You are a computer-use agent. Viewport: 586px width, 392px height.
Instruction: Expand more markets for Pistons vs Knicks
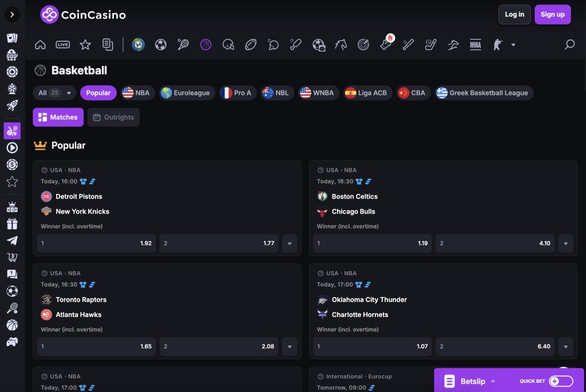pyautogui.click(x=290, y=243)
